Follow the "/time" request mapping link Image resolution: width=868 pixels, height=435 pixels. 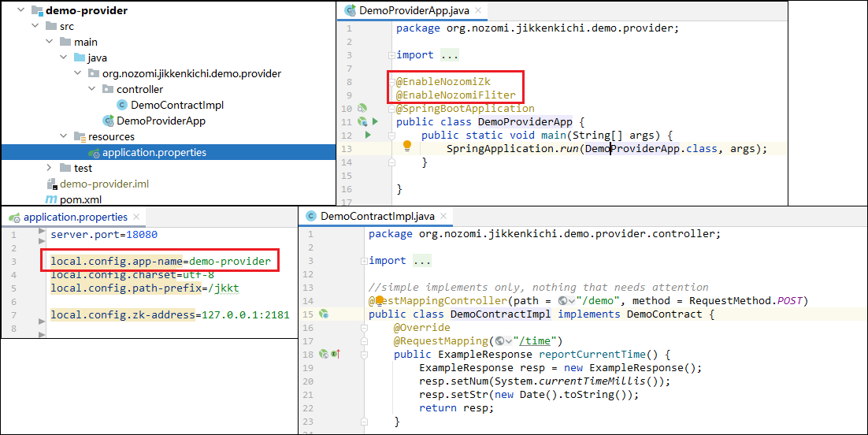click(x=534, y=340)
